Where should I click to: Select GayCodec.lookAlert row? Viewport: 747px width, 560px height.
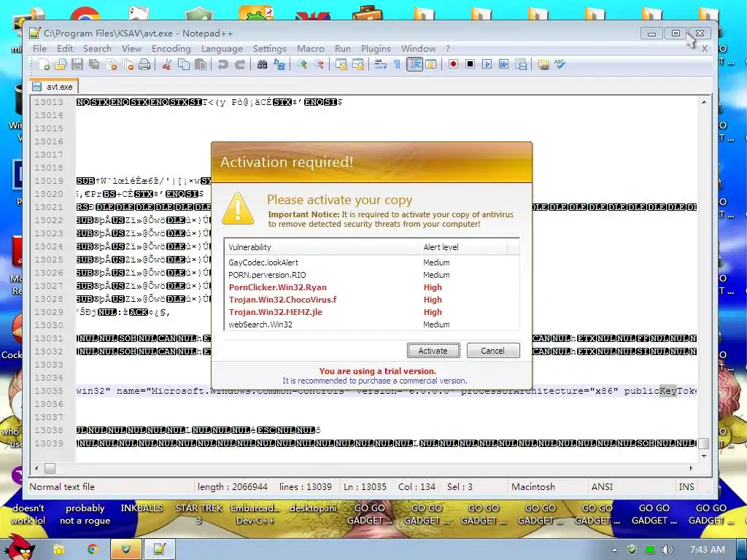pos(371,262)
